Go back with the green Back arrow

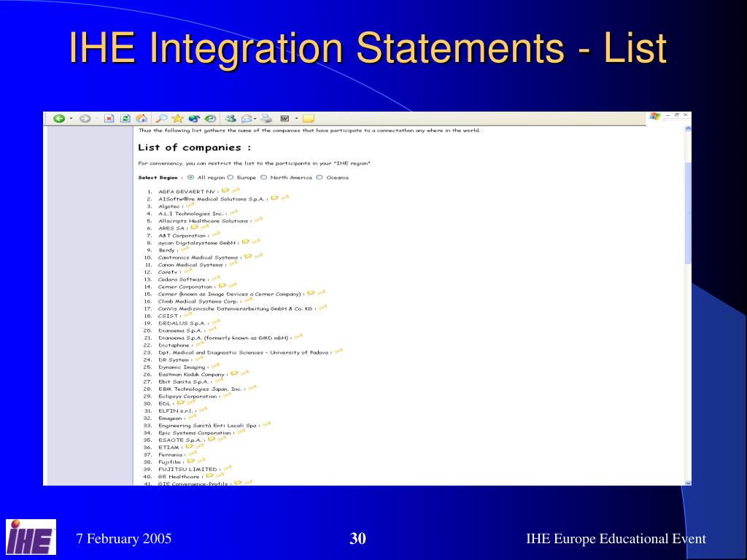pos(59,119)
